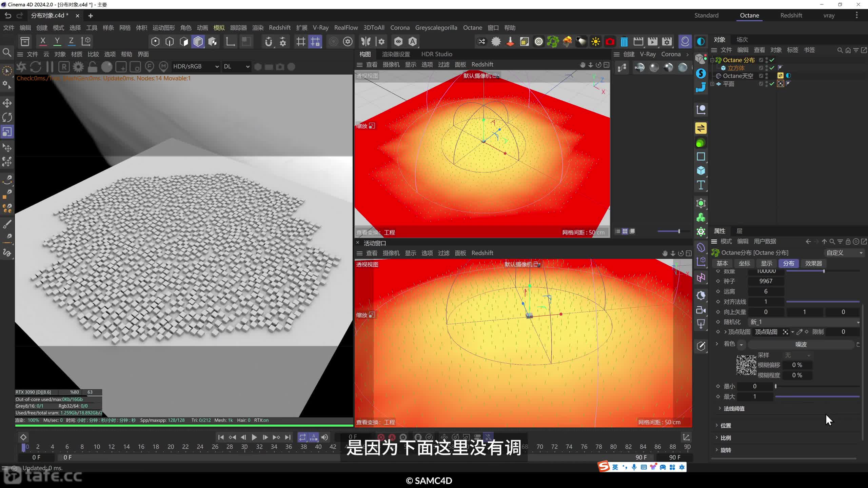The width and height of the screenshot is (868, 488).
Task: Select the highlighted model mode cube icon
Action: (x=198, y=42)
